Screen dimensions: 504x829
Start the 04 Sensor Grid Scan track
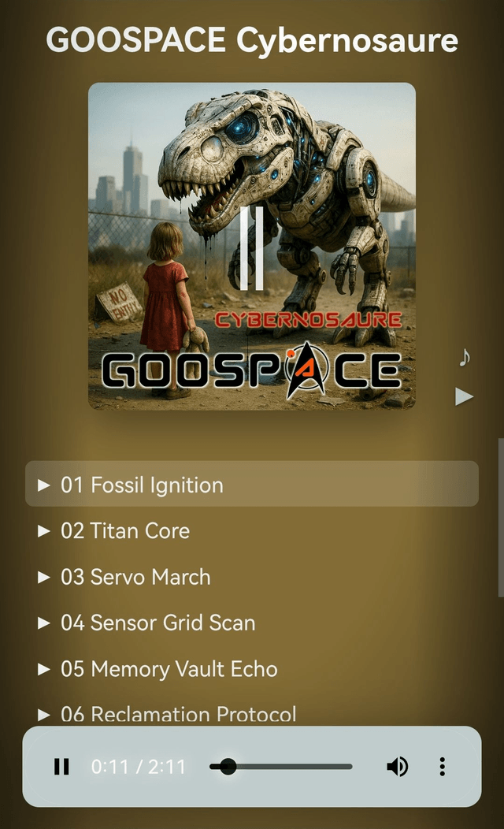(157, 623)
